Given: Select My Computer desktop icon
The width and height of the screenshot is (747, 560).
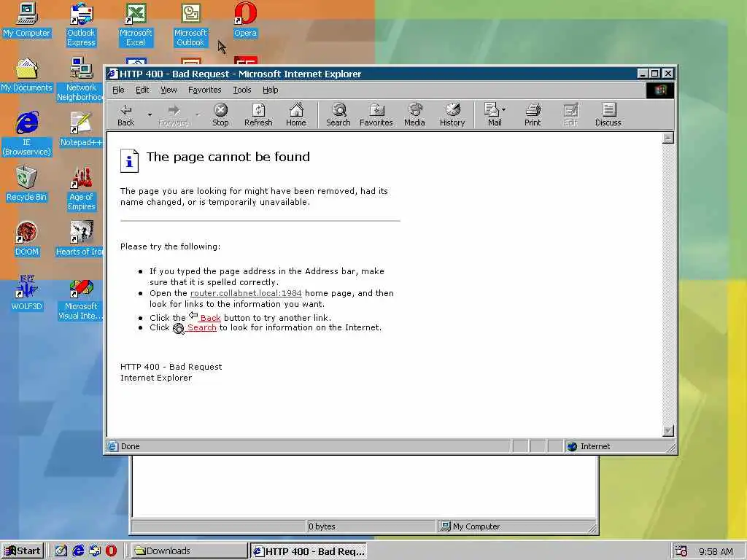Looking at the screenshot, I should click(x=26, y=20).
